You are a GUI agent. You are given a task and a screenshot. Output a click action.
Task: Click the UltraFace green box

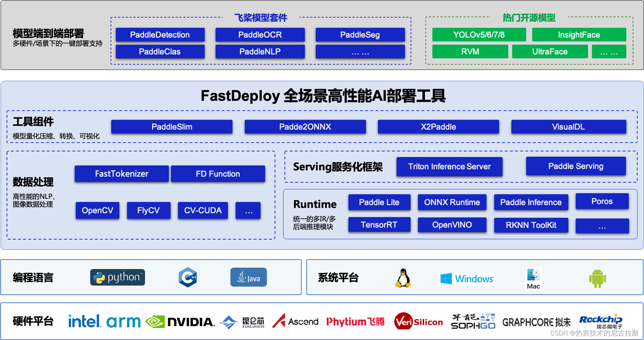[550, 52]
